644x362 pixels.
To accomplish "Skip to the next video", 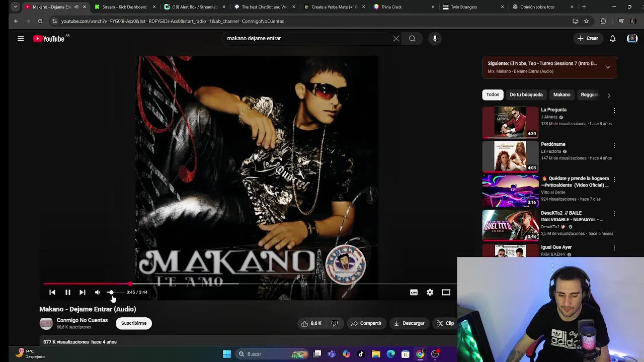I will point(83,292).
